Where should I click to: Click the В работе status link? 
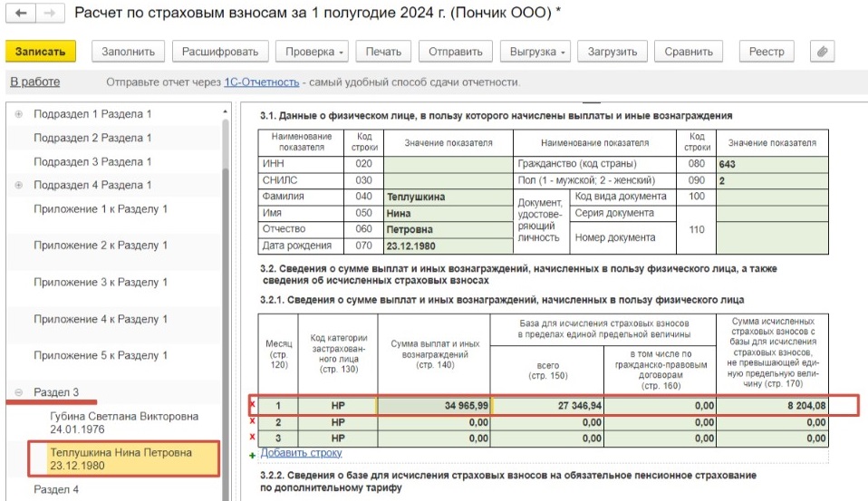coord(34,82)
